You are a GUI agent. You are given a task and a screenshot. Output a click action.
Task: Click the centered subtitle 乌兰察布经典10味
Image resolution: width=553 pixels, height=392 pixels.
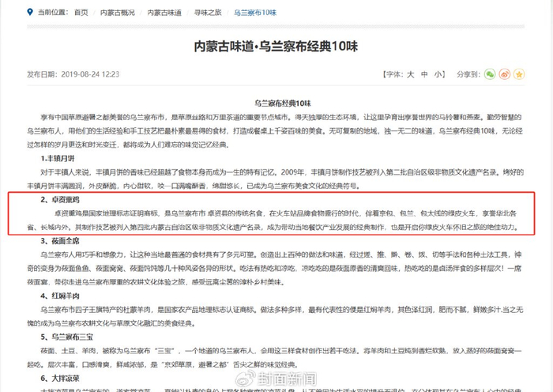click(x=283, y=104)
